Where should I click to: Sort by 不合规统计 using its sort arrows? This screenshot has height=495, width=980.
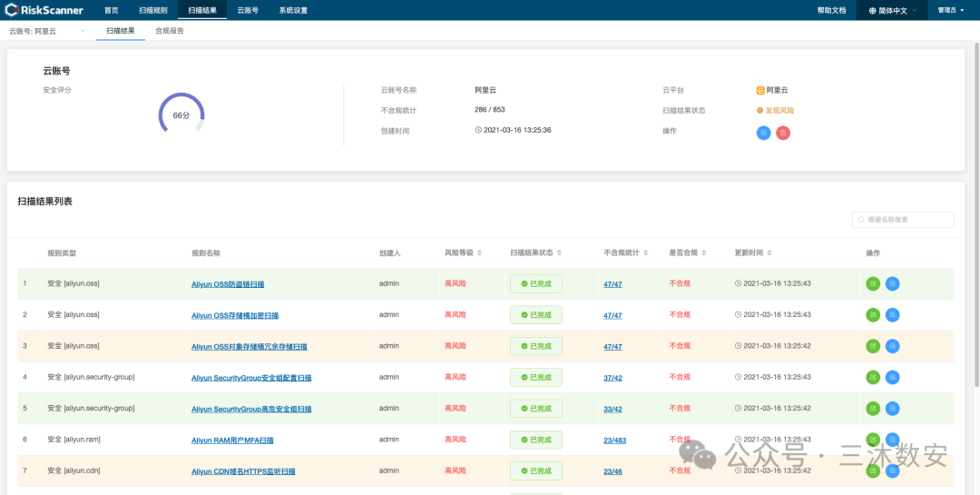pyautogui.click(x=645, y=252)
